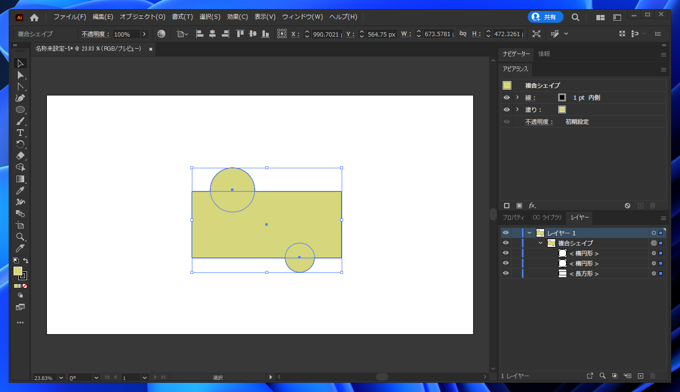Screen dimensions: 680x392
Task: Add new stroke in Appearance panel
Action: click(507, 206)
